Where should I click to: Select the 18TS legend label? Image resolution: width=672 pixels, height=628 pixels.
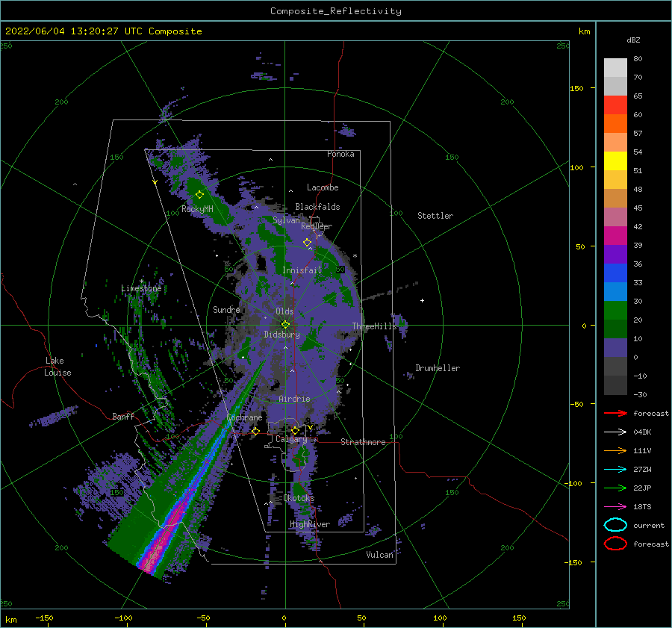[642, 507]
